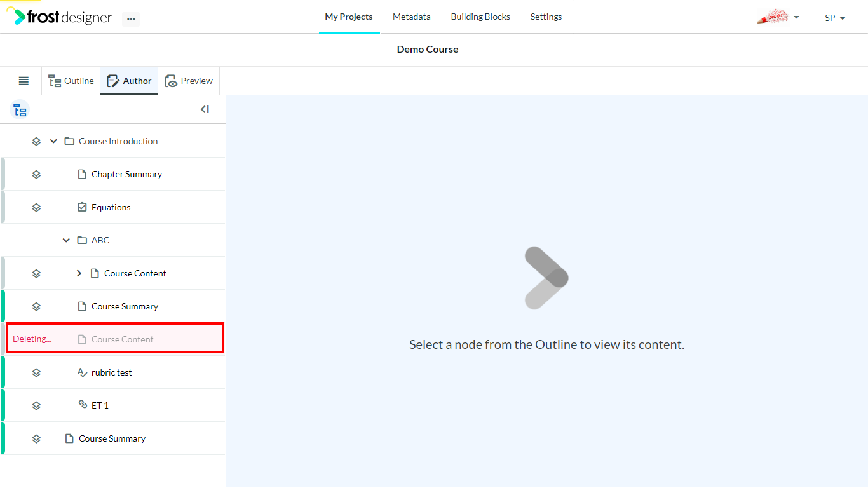Click the Deleting... status label

32,339
